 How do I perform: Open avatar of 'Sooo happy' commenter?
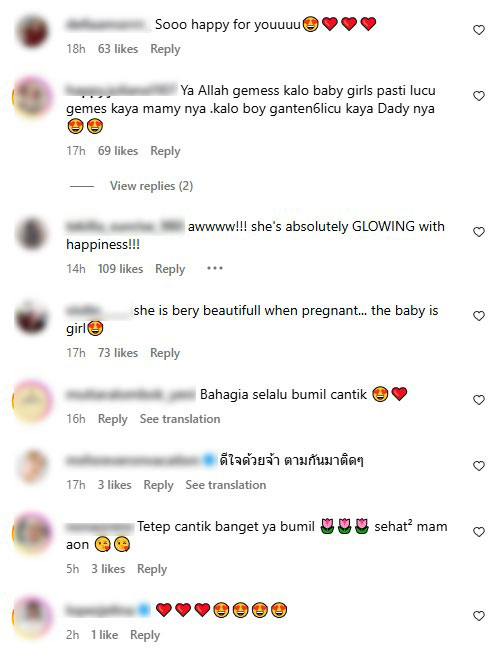point(33,32)
